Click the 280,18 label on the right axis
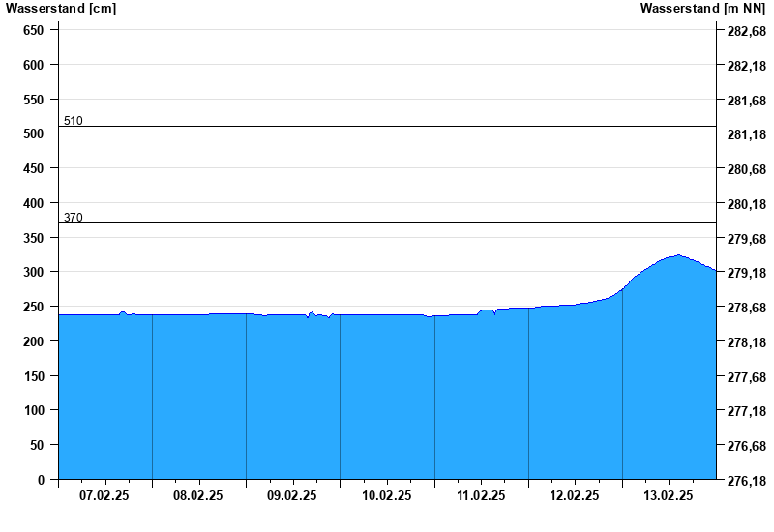This screenshot has height=532, width=774. [x=747, y=204]
